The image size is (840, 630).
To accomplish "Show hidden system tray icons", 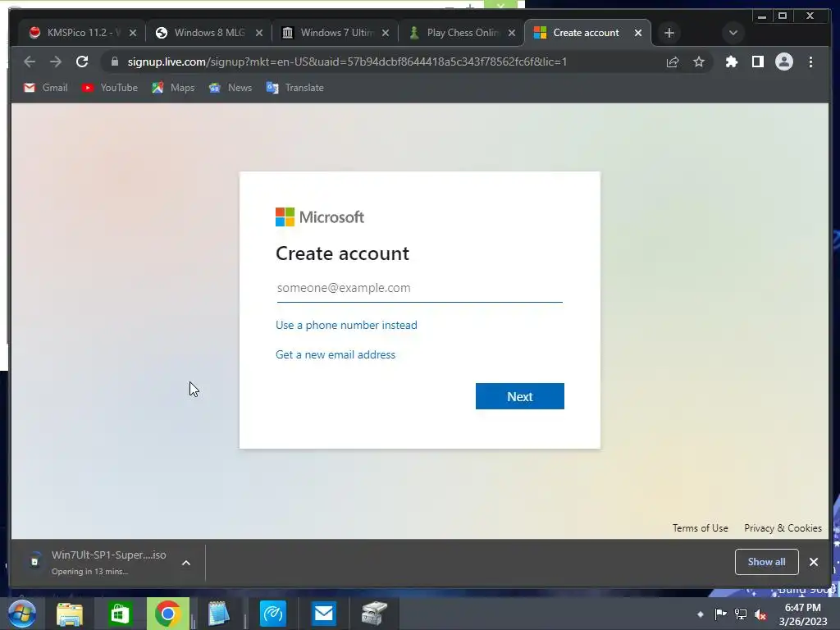I will [x=700, y=614].
